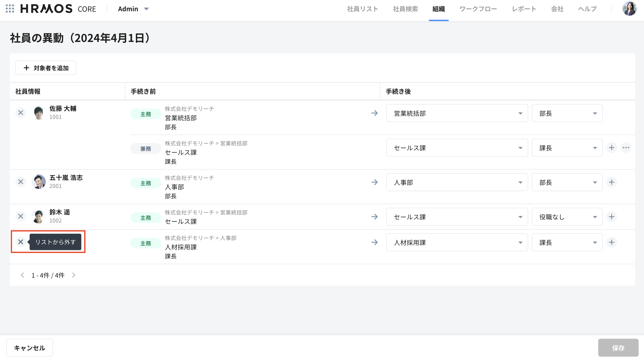The height and width of the screenshot is (358, 644).
Task: Open three-dots menu in 佐藤's セールス課 row
Action: 626,148
